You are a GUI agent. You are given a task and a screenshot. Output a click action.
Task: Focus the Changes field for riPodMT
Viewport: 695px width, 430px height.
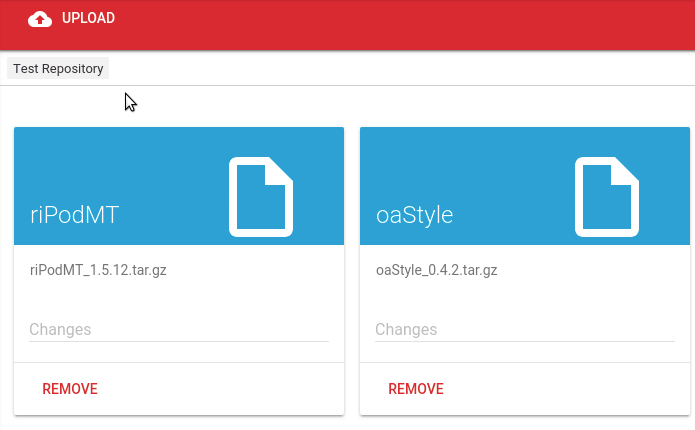pos(179,330)
